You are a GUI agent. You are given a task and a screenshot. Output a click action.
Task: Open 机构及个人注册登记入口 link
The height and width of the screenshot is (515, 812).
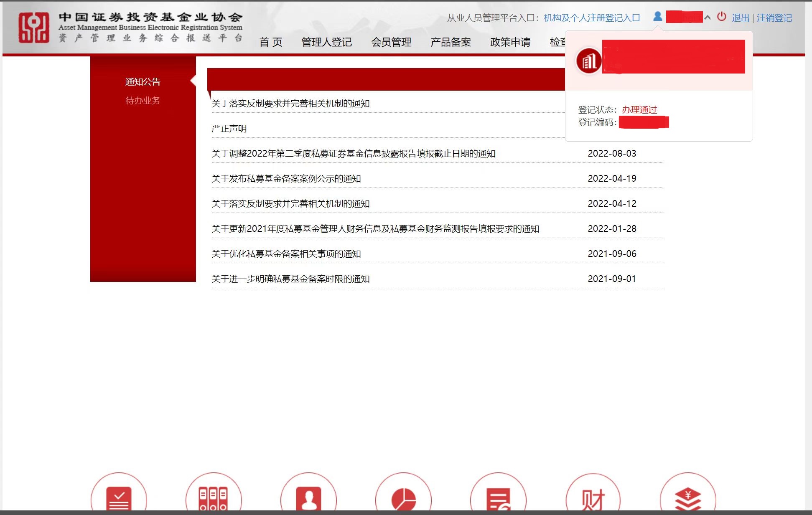592,18
